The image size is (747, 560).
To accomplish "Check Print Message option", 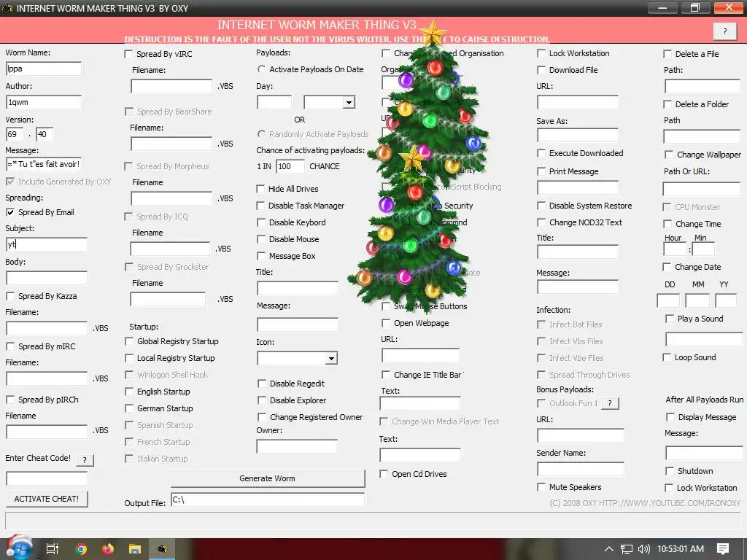I will click(x=541, y=171).
